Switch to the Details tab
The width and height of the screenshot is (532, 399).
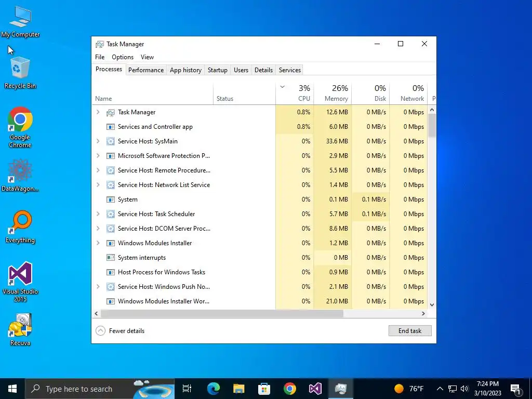(263, 70)
